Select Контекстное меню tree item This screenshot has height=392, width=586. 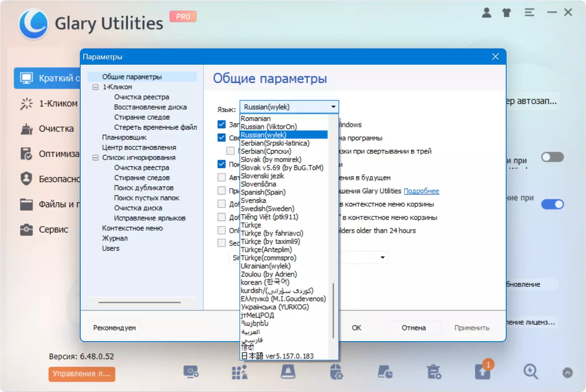click(x=132, y=228)
